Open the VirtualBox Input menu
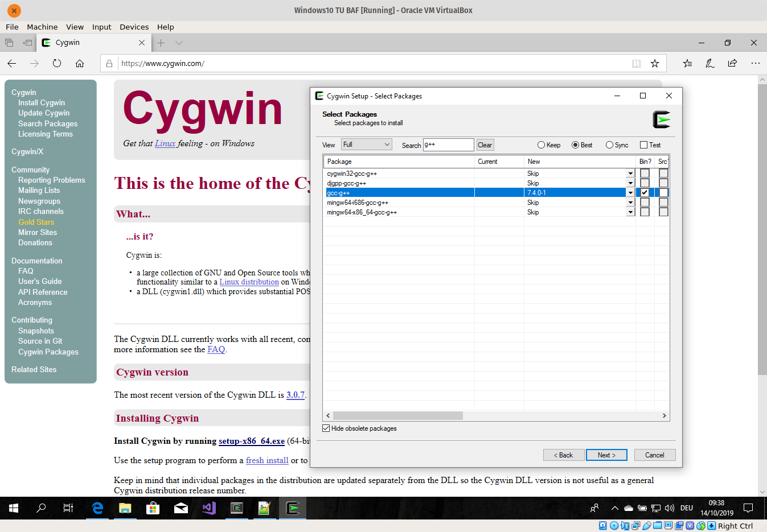The image size is (767, 532). (x=101, y=27)
